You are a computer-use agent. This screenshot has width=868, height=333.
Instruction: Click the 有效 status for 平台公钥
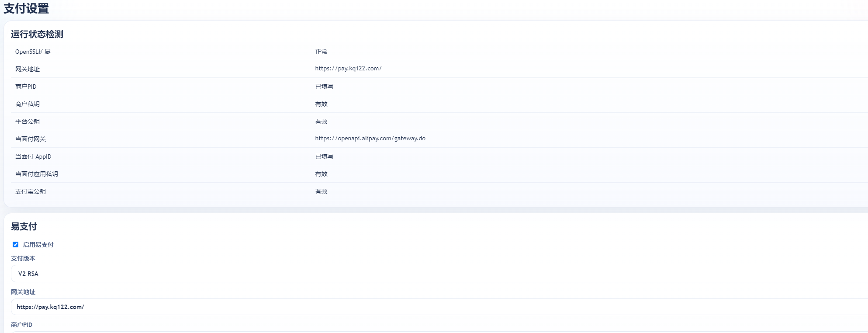(321, 121)
